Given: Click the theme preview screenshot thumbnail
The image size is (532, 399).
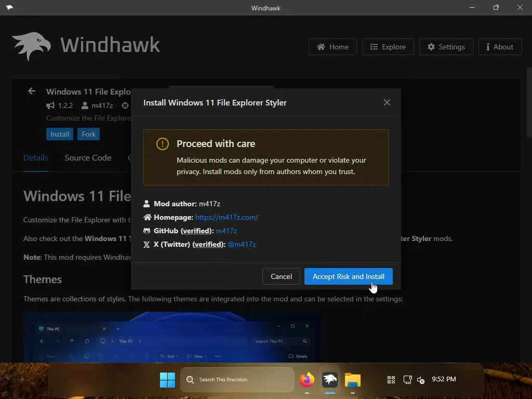Looking at the screenshot, I should point(173,337).
